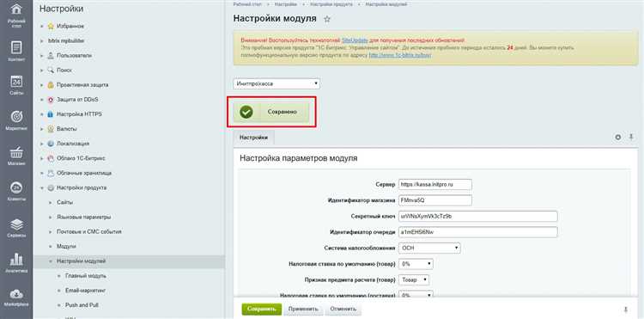
Task: Click the Идентификатор магазина field
Action: coord(435,200)
